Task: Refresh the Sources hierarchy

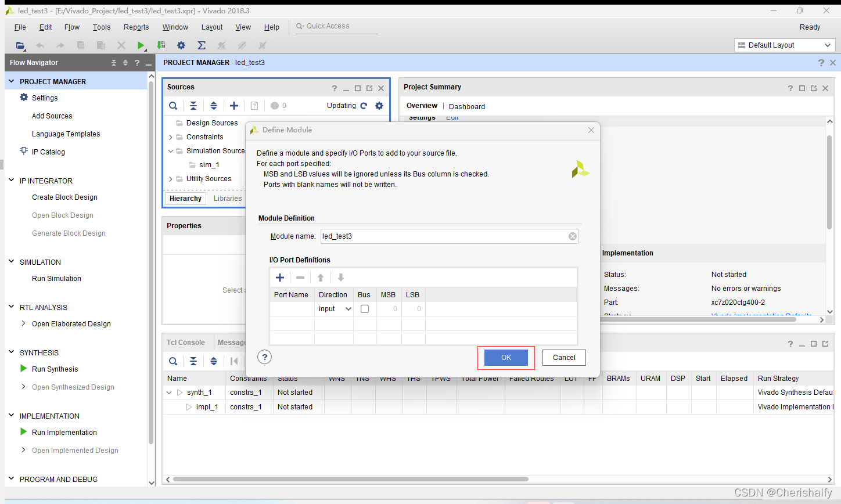Action: tap(364, 106)
